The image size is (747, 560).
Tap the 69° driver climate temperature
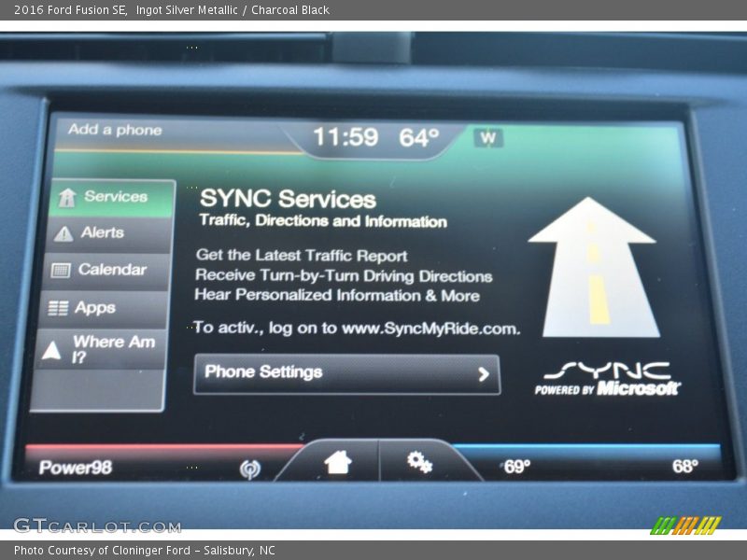click(x=517, y=467)
